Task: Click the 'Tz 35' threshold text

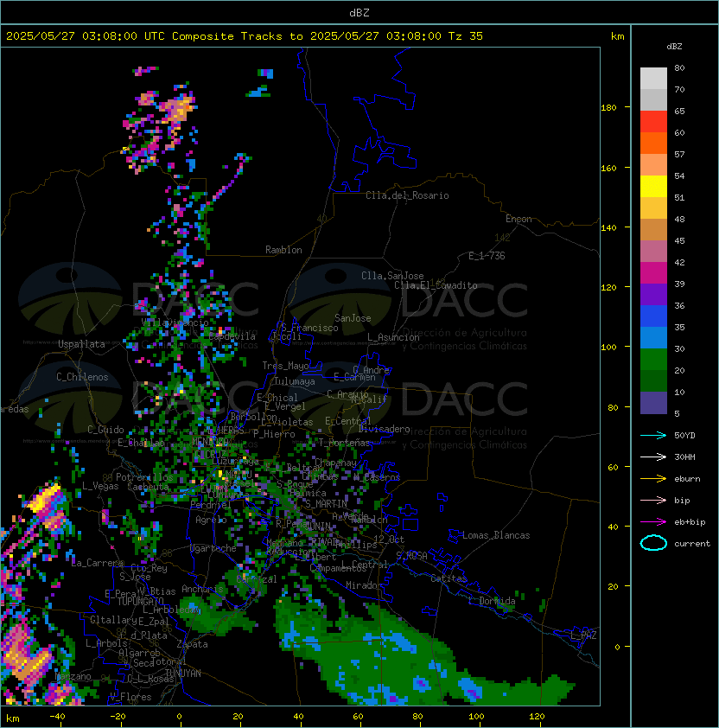Action: [466, 36]
